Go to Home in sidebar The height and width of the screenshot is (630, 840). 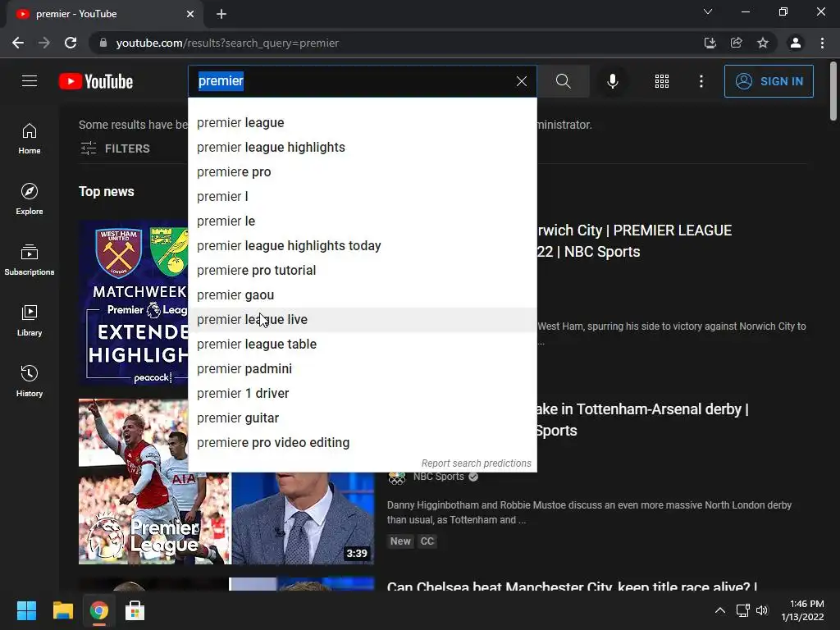pos(30,139)
